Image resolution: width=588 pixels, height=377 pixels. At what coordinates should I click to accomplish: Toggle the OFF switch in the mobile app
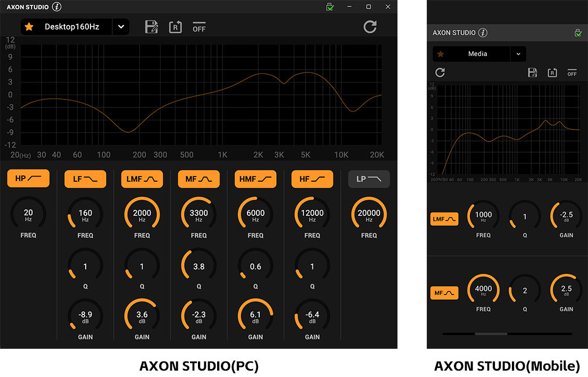tap(572, 72)
